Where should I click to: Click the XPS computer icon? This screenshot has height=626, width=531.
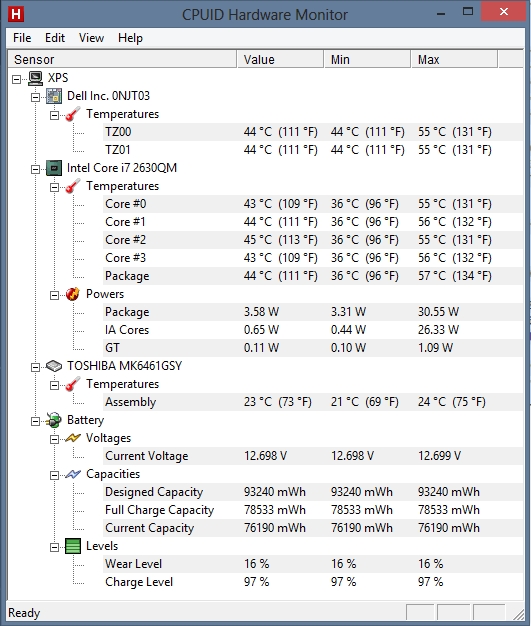pyautogui.click(x=35, y=78)
